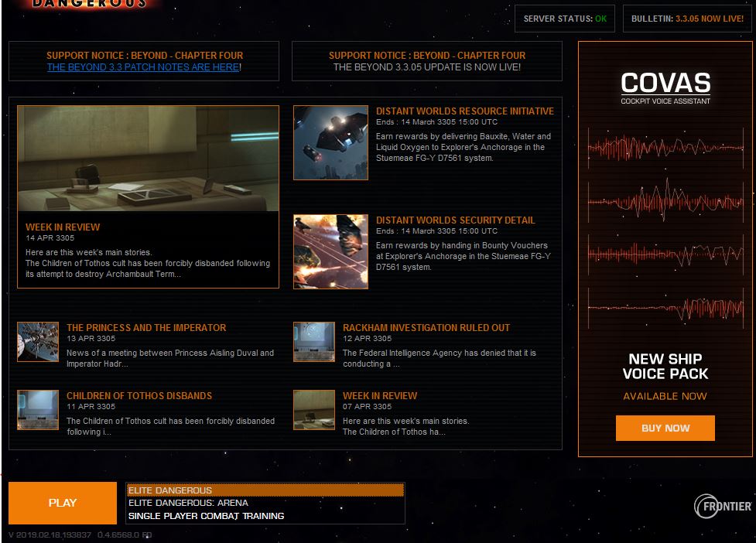Click 'The Beyond 3.3.05 update is now live' notice
This screenshot has width=756, height=543.
tap(426, 67)
